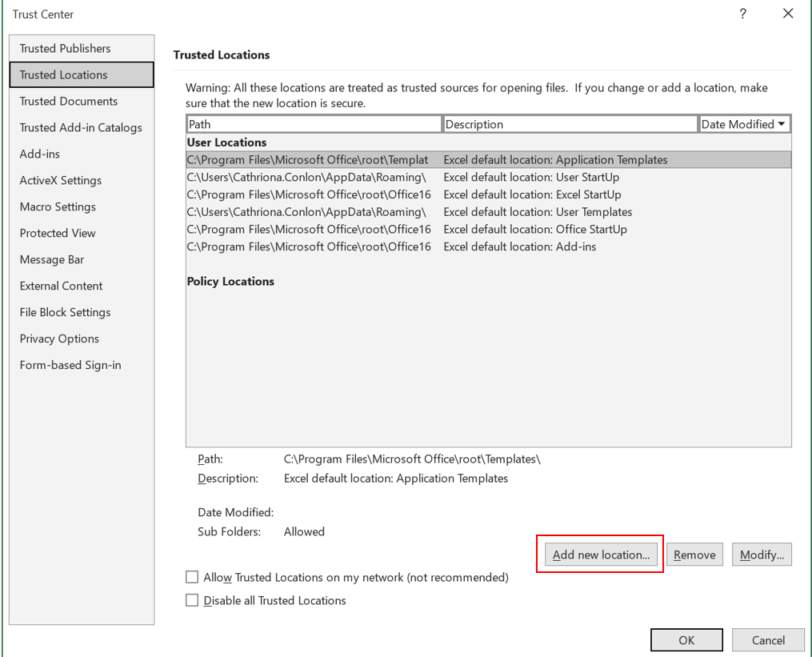The image size is (812, 657).
Task: Select the User StartUp location row
Action: click(x=488, y=177)
